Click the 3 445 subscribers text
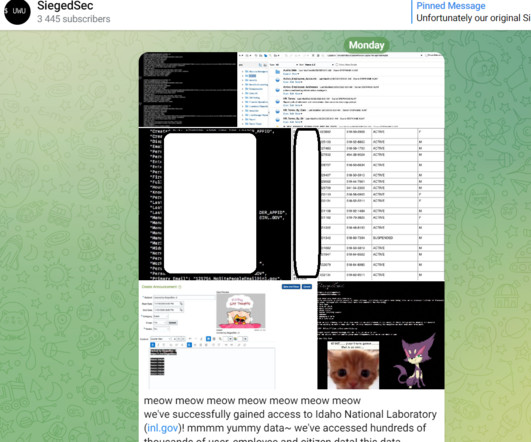The width and height of the screenshot is (531, 442). pos(73,19)
